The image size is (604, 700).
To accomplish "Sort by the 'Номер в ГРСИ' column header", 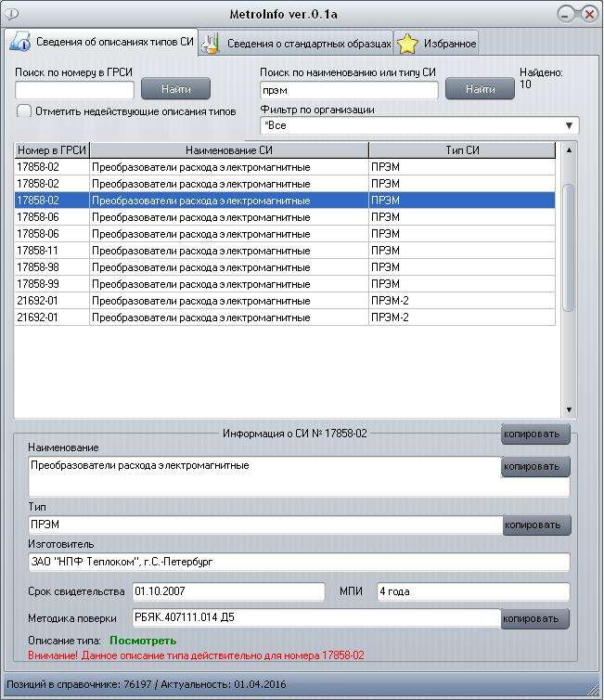I will click(52, 150).
